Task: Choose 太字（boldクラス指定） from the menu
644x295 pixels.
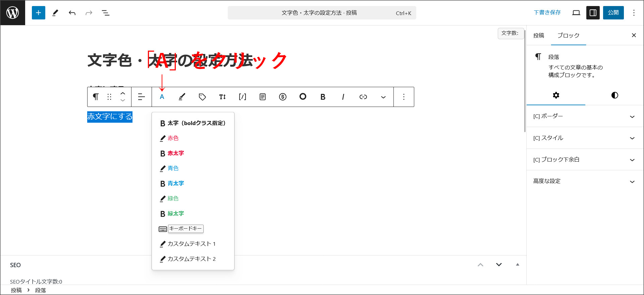Action: 193,123
